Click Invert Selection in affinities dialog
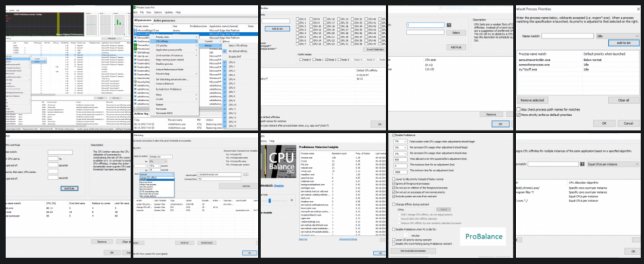The height and width of the screenshot is (264, 644). pos(374,49)
